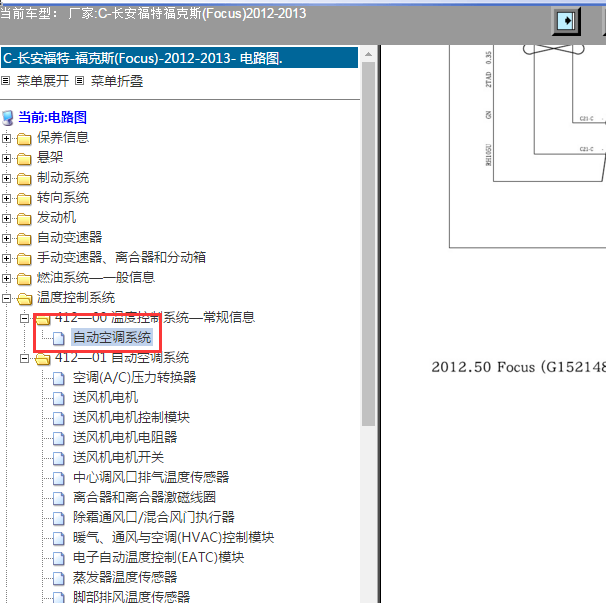
Task: Expand the 悬架 tree node
Action: (x=6, y=158)
